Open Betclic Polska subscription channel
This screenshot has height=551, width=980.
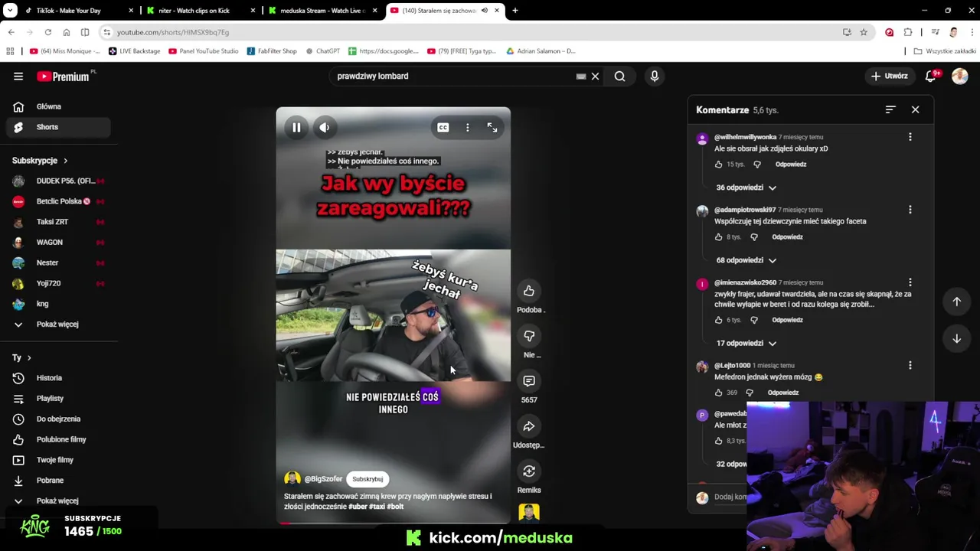click(x=58, y=201)
